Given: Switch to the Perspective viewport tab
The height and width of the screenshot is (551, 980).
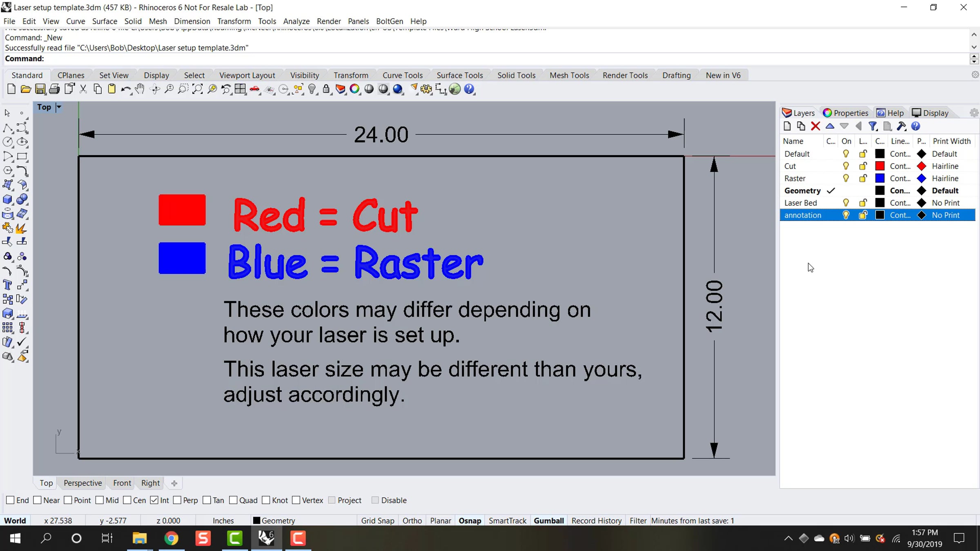Looking at the screenshot, I should pyautogui.click(x=82, y=483).
